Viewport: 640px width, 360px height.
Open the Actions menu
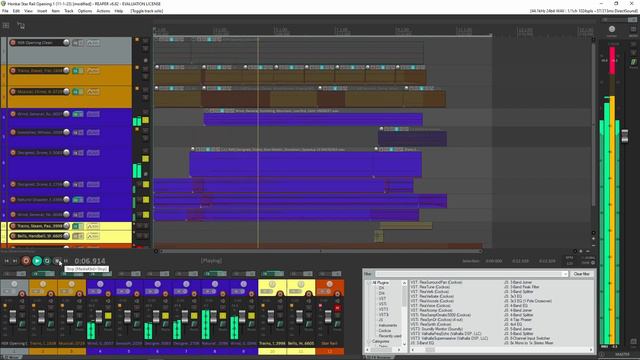pyautogui.click(x=103, y=11)
